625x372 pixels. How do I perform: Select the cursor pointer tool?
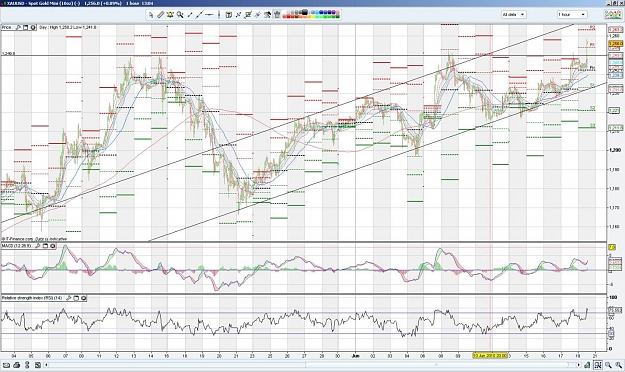151,15
